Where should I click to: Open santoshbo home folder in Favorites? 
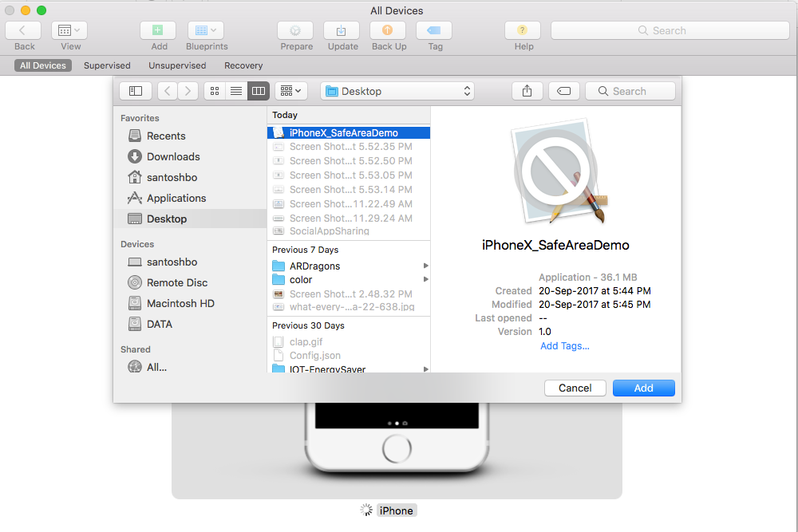pos(191,178)
